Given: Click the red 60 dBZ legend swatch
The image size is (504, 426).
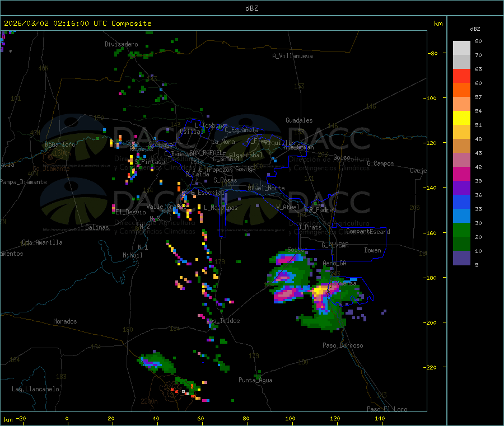Looking at the screenshot, I should (461, 76).
